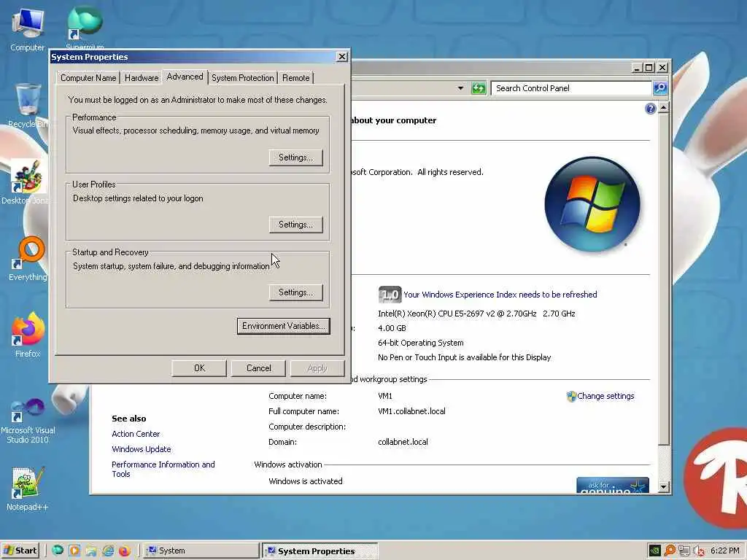
Task: Select the Advanced tab
Action: click(x=185, y=77)
